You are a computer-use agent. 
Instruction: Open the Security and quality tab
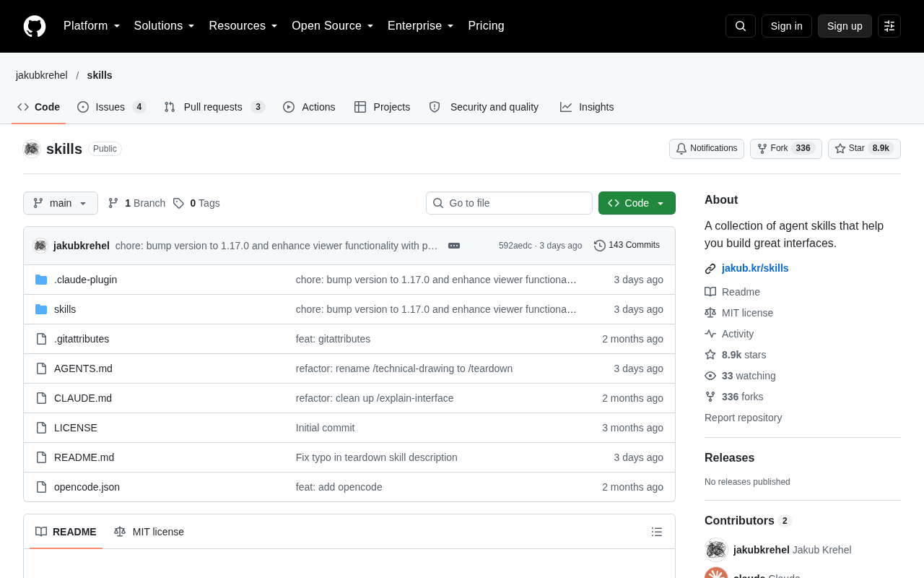[x=484, y=107]
